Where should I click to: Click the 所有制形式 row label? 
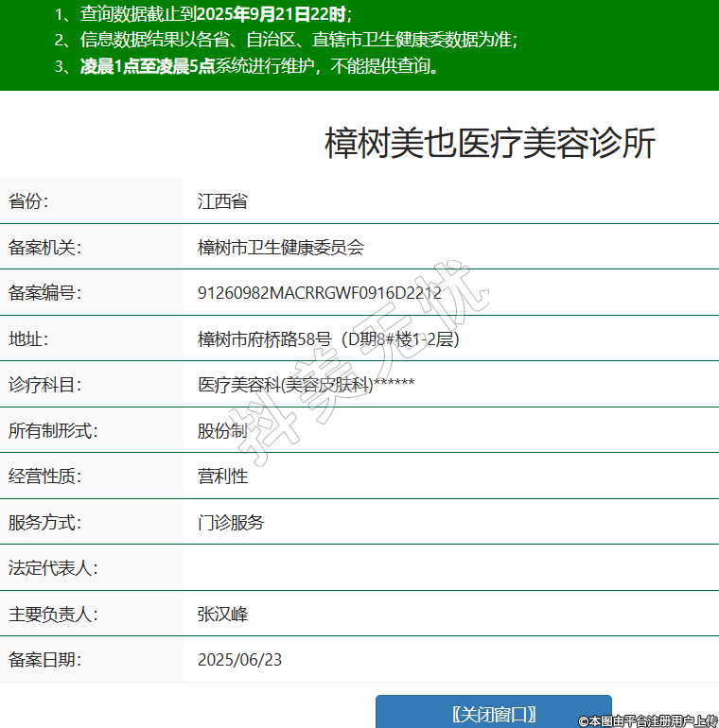pyautogui.click(x=53, y=431)
